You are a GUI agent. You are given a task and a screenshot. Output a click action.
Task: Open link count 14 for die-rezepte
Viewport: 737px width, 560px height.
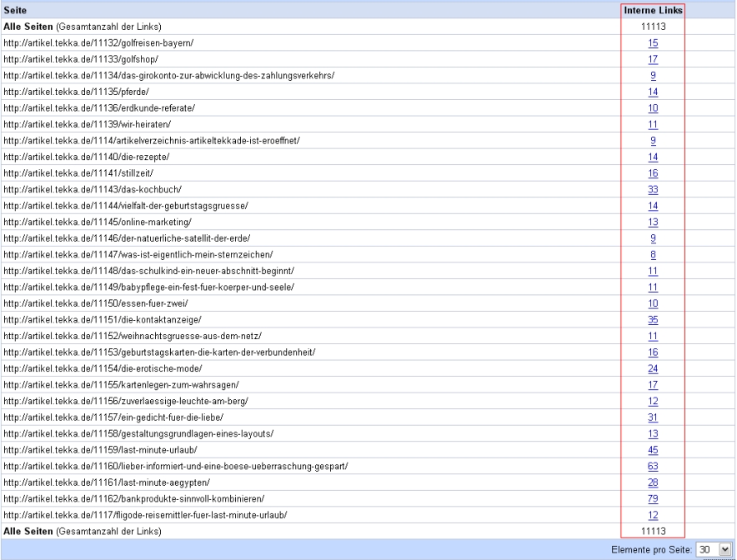tap(653, 157)
